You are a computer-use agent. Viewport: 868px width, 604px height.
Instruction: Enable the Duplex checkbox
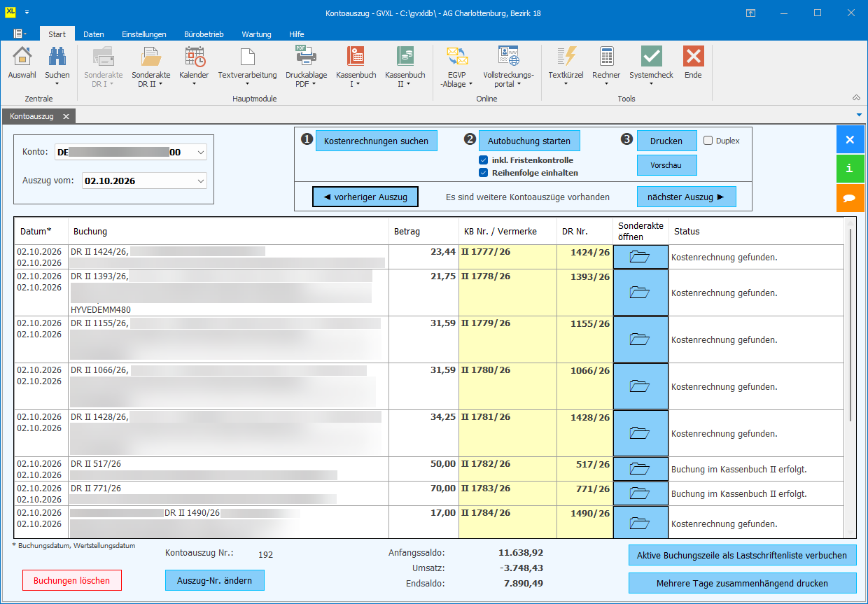[708, 141]
